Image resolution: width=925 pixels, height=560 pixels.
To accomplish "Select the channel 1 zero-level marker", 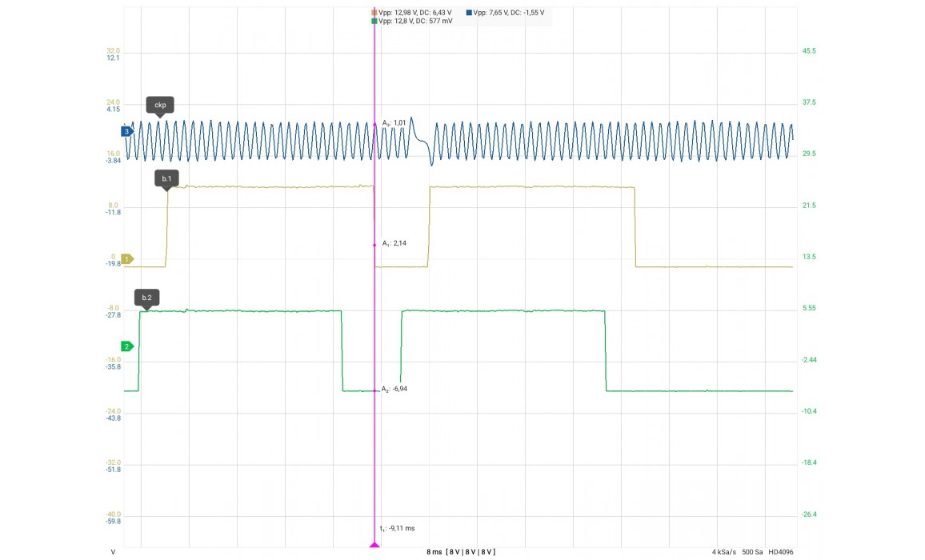I will coord(126,258).
